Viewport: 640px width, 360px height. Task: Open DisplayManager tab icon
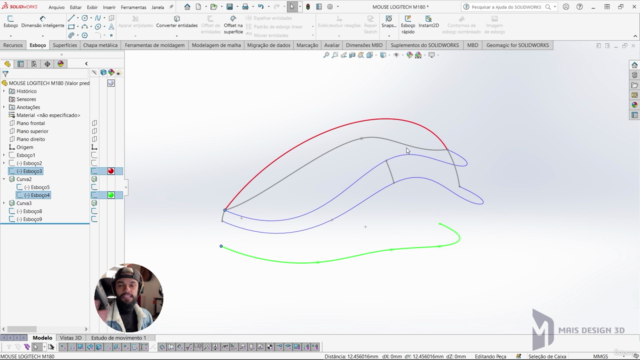point(61,64)
